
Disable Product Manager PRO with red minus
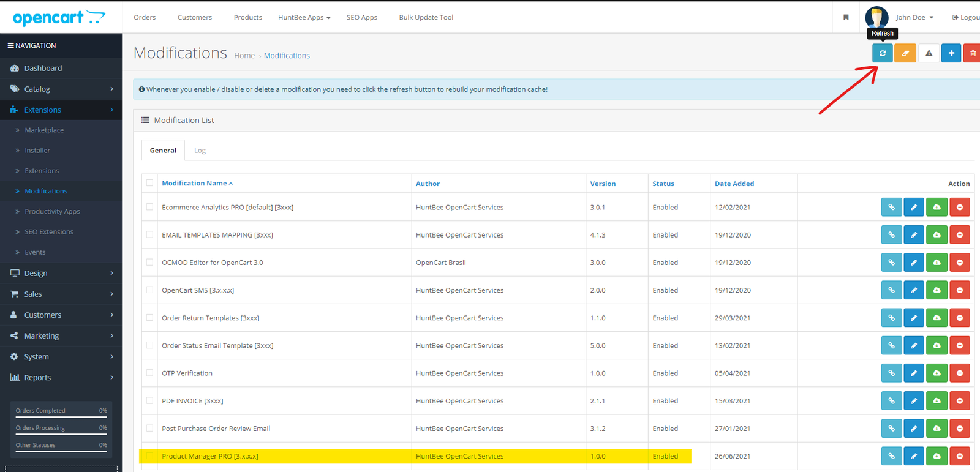pyautogui.click(x=960, y=456)
